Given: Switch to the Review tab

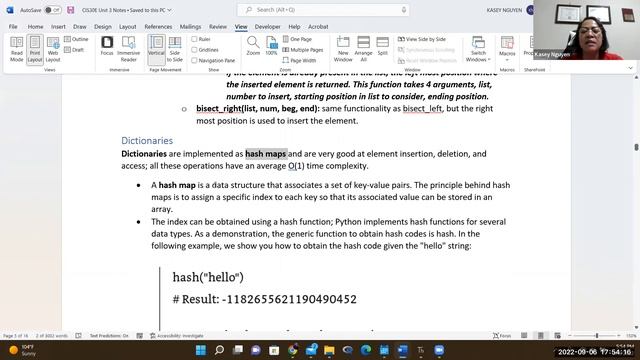Looking at the screenshot, I should (218, 27).
